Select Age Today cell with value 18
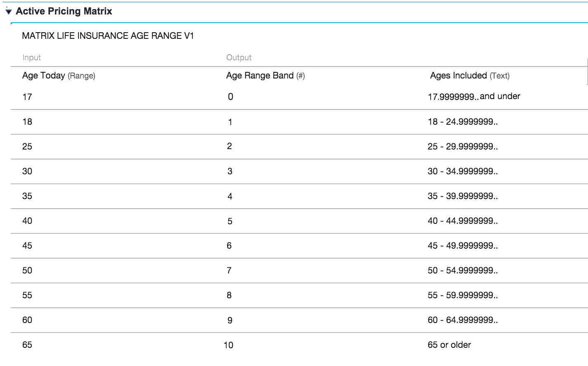Viewport: 588px width, 366px height. tap(27, 122)
